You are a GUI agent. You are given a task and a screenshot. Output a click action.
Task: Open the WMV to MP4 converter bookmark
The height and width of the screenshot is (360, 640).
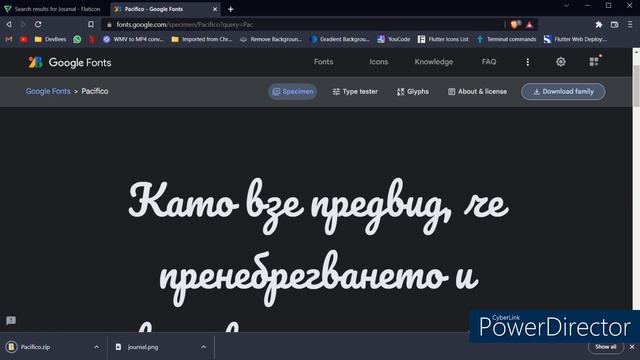[133, 39]
